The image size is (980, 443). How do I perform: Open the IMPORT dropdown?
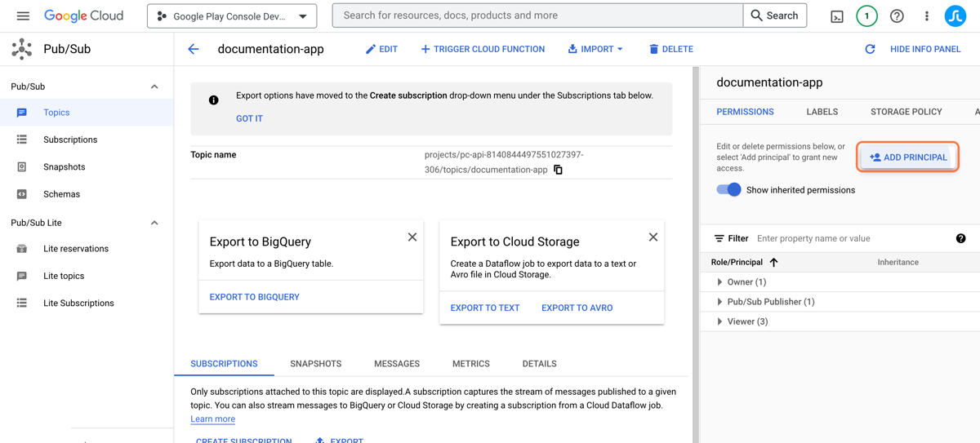tap(595, 49)
